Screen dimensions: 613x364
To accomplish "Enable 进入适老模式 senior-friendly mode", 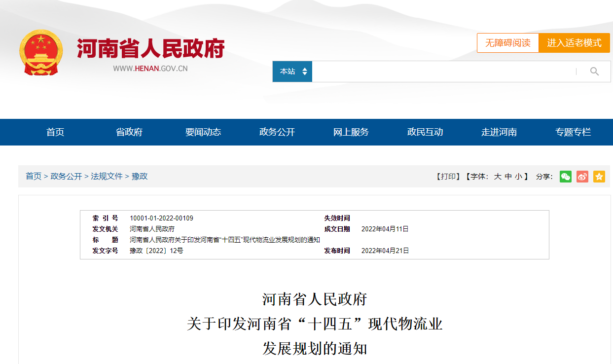I will pyautogui.click(x=574, y=43).
